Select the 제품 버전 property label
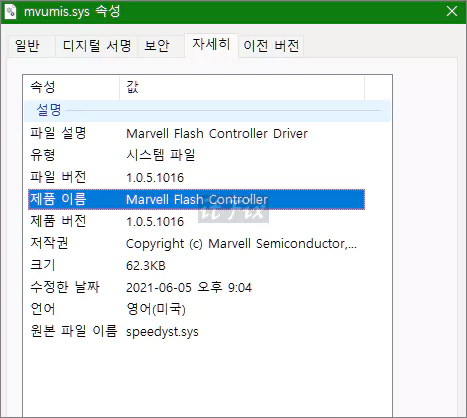Viewport: 467px width, 418px height. (58, 221)
